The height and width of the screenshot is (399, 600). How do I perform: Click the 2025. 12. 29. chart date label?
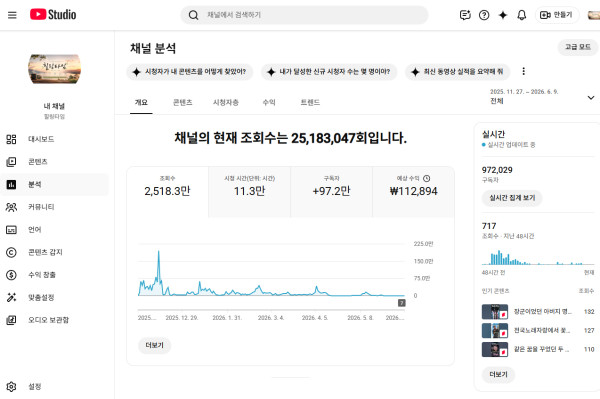tap(182, 318)
